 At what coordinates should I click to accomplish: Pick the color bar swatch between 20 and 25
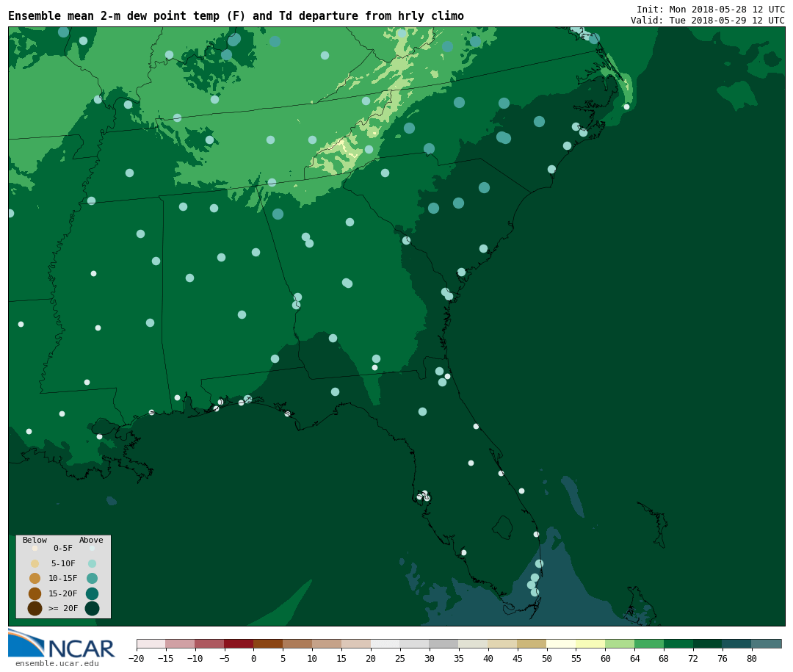(x=385, y=643)
